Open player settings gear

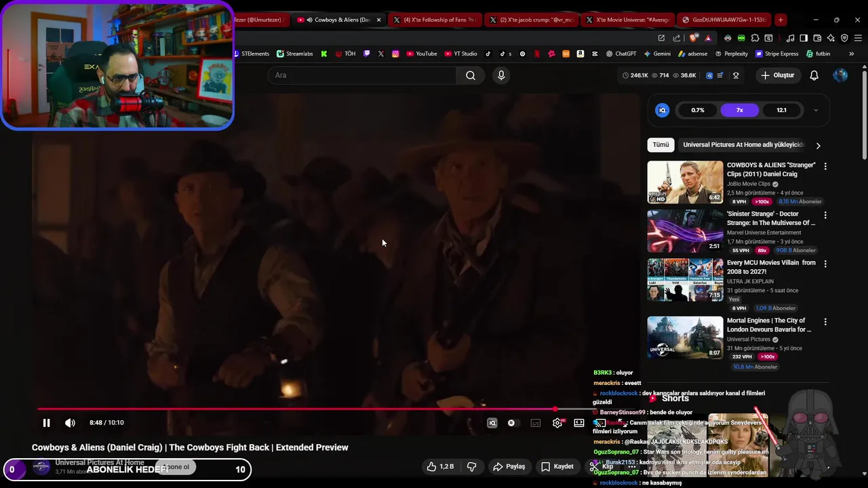tap(557, 423)
